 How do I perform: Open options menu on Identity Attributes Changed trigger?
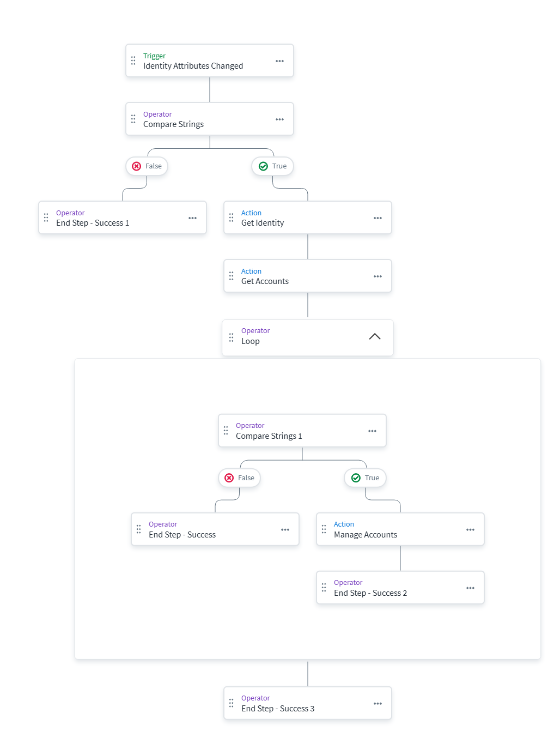click(279, 61)
